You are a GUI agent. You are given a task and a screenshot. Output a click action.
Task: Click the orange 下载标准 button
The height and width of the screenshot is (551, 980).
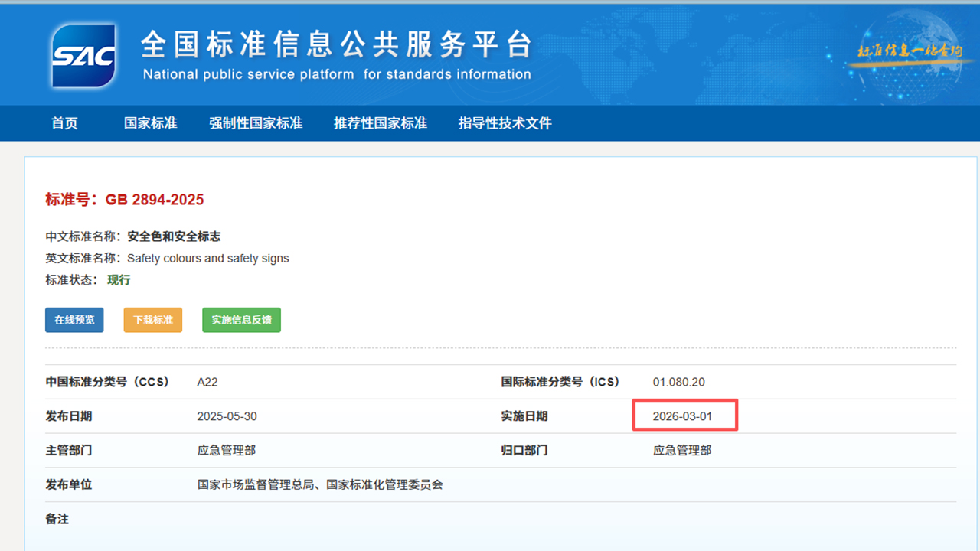coord(153,320)
